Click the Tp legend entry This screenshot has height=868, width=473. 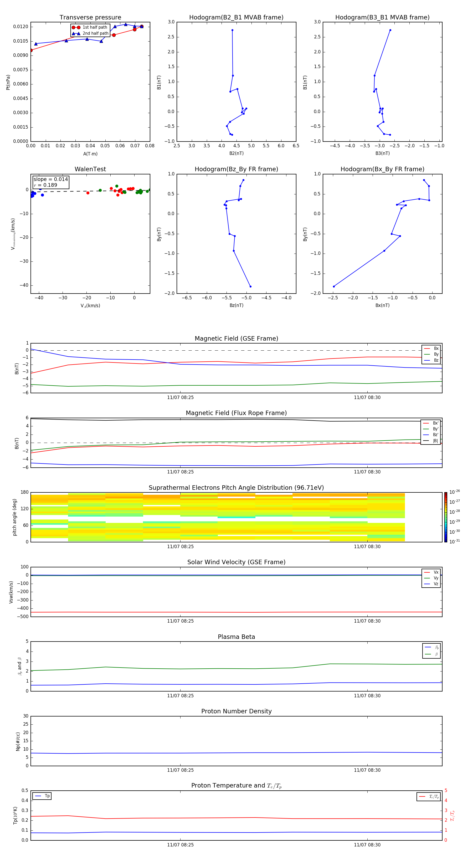point(42,796)
